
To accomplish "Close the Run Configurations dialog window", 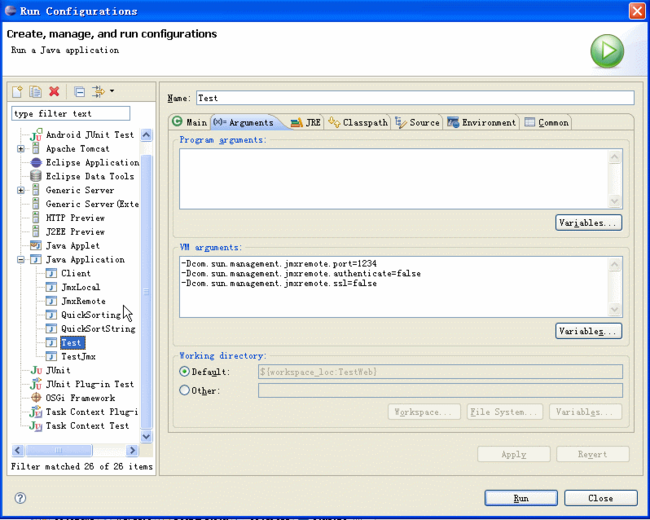I will 637,10.
